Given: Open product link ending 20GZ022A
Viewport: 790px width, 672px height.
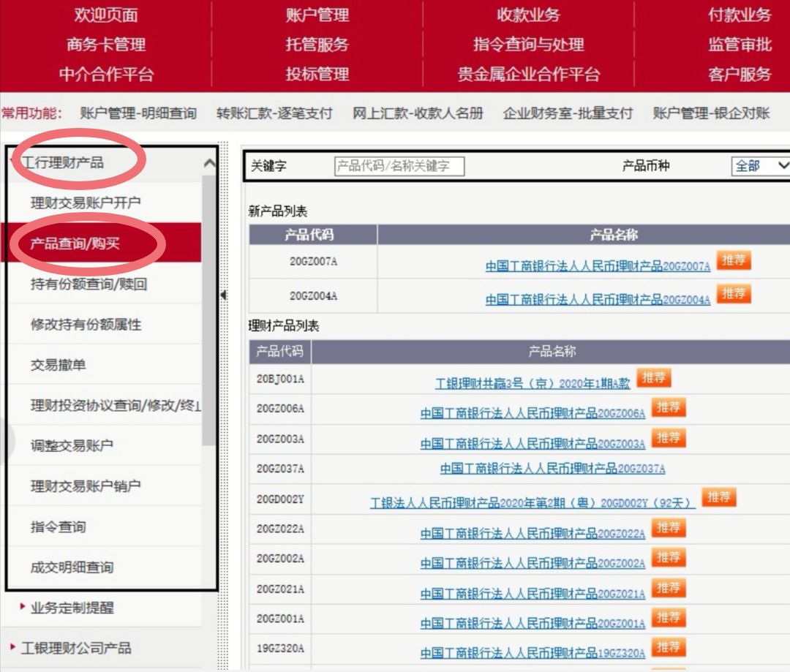Looking at the screenshot, I should (x=533, y=534).
